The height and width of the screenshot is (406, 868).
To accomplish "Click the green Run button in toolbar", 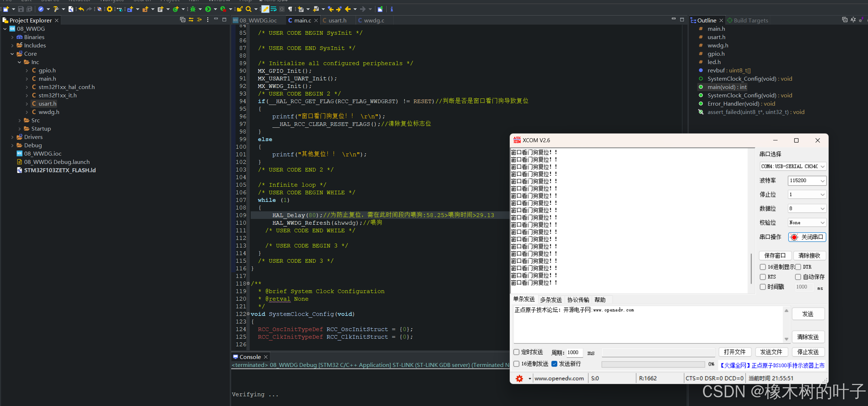I will pos(208,9).
